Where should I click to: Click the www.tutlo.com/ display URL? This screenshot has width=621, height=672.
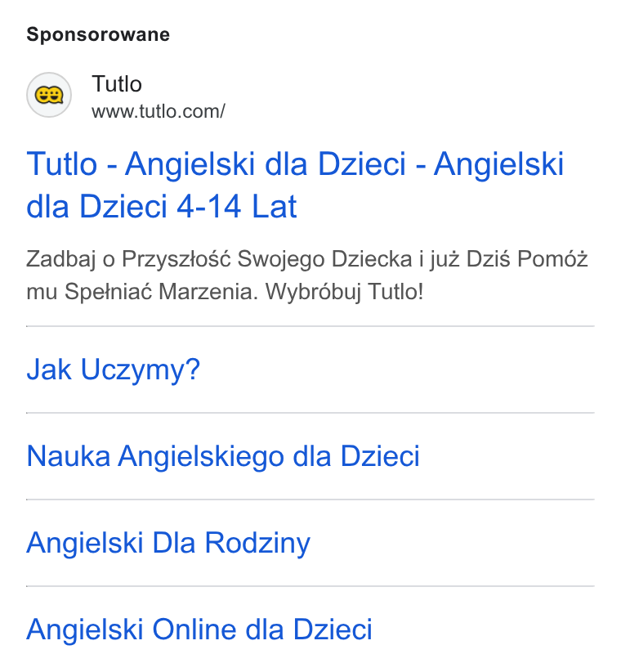pos(158,111)
